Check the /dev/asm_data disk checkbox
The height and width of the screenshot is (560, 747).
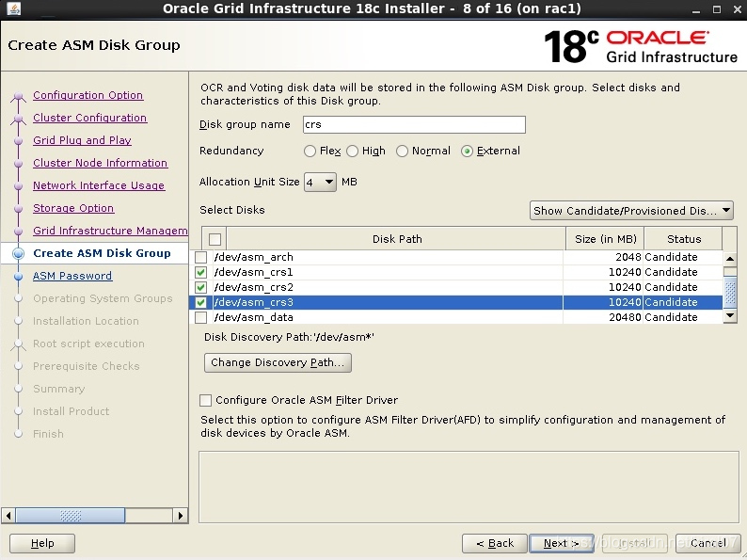coord(201,317)
